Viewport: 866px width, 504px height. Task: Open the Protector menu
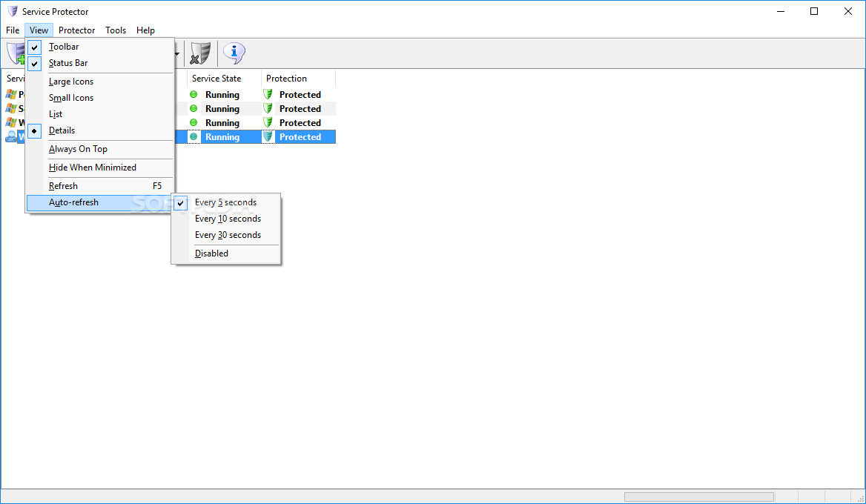click(77, 30)
